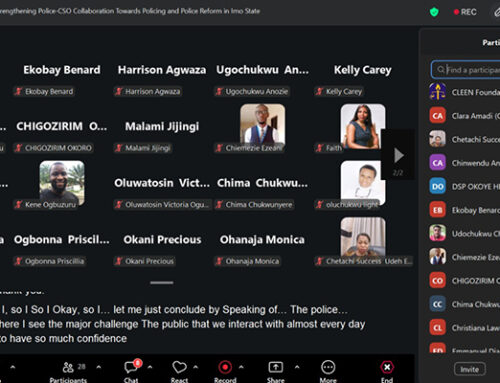Click CLEEN Foundation avatar in participants list
Screen dimensions: 500x383
[x=437, y=92]
